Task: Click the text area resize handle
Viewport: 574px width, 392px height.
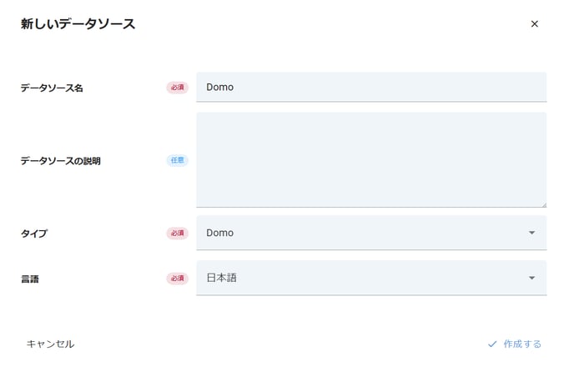Action: pos(543,204)
